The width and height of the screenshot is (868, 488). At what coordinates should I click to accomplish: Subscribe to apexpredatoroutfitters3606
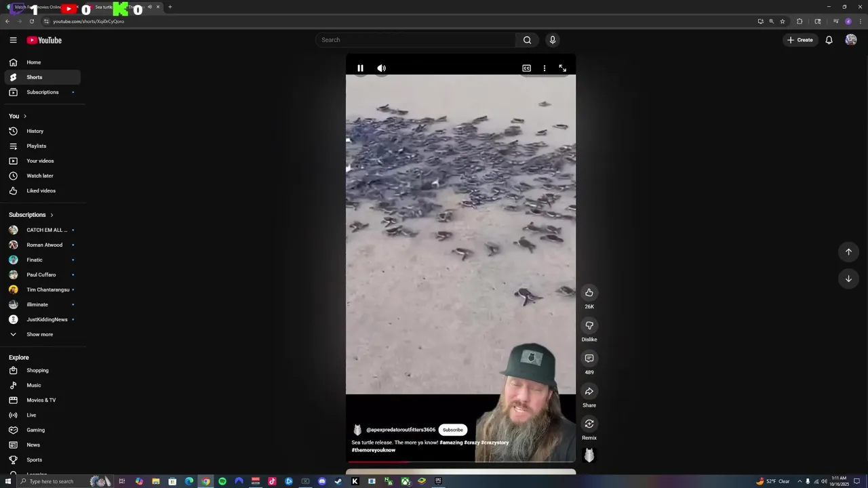[452, 430]
